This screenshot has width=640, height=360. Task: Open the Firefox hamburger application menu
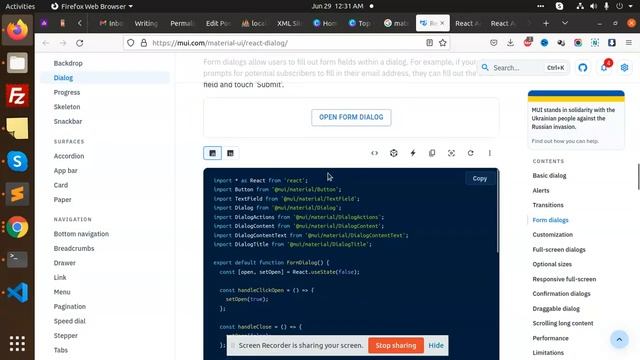[x=629, y=43]
